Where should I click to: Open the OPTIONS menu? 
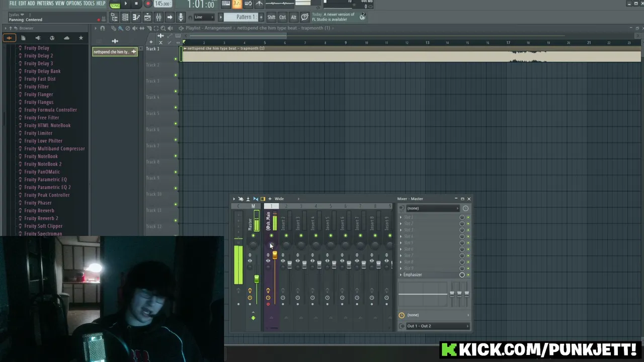(x=74, y=4)
